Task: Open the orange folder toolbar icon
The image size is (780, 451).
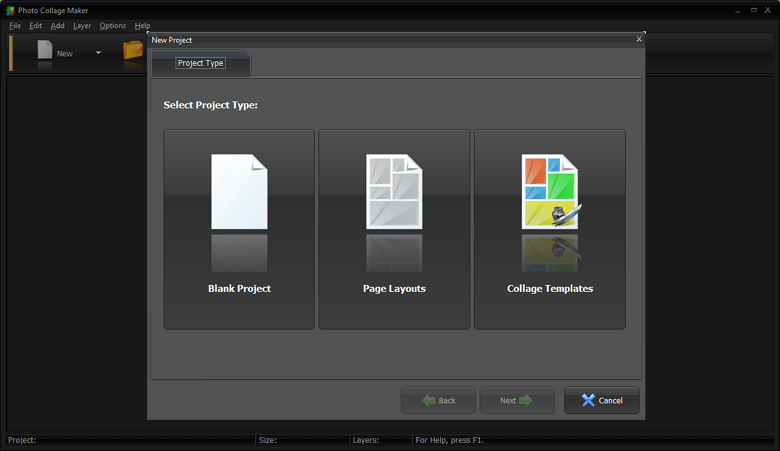Action: pyautogui.click(x=133, y=50)
